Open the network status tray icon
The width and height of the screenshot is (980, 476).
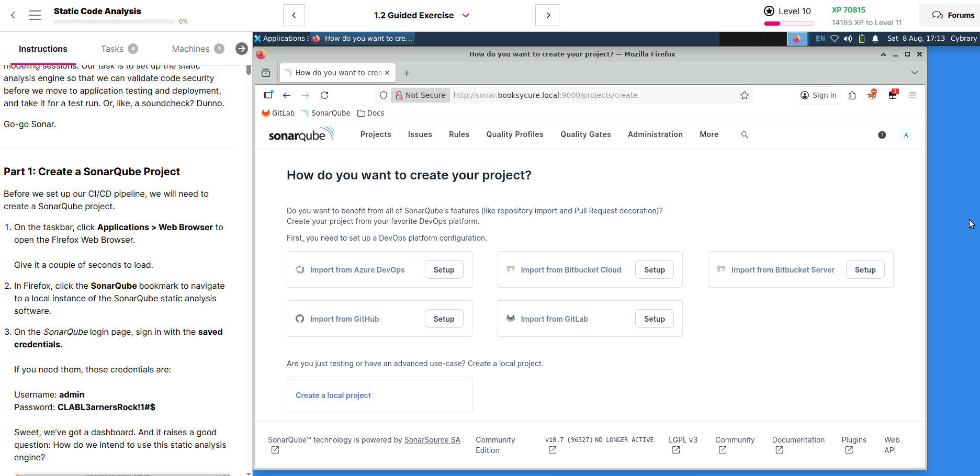[x=835, y=39]
